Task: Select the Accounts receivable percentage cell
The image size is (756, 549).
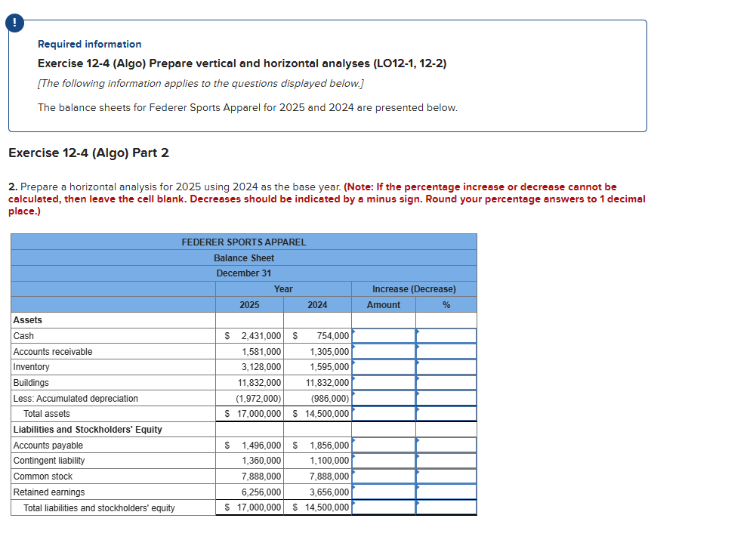Action: coord(446,351)
